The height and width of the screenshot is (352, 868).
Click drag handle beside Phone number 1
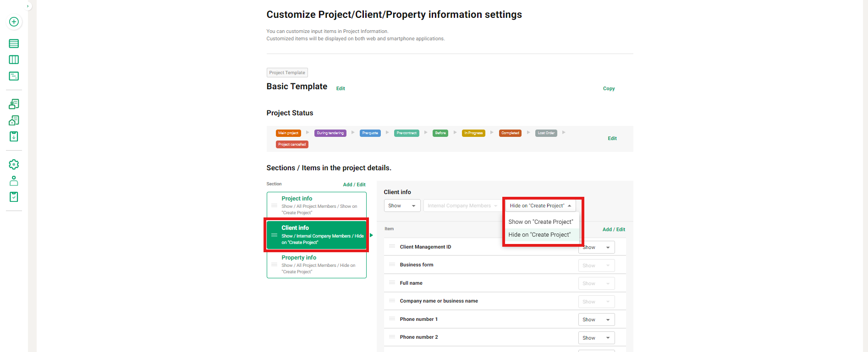[x=392, y=319]
